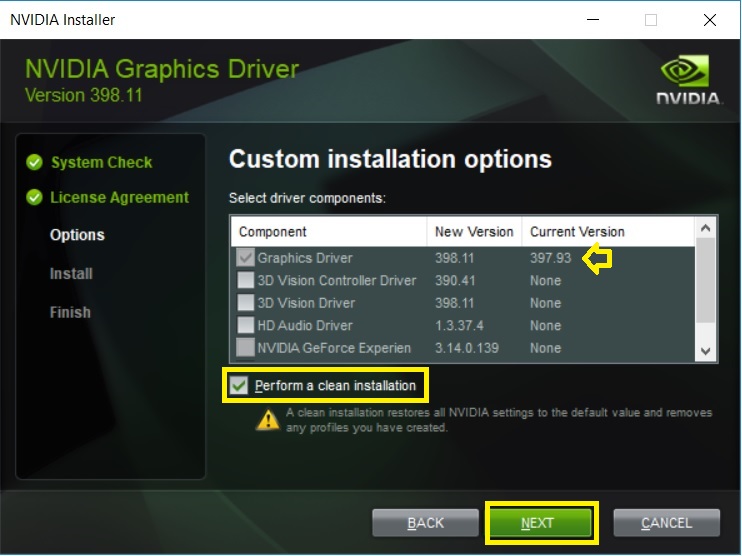Viewport: 742px width, 556px height.
Task: Uncheck Perform a clean installation
Action: point(238,386)
